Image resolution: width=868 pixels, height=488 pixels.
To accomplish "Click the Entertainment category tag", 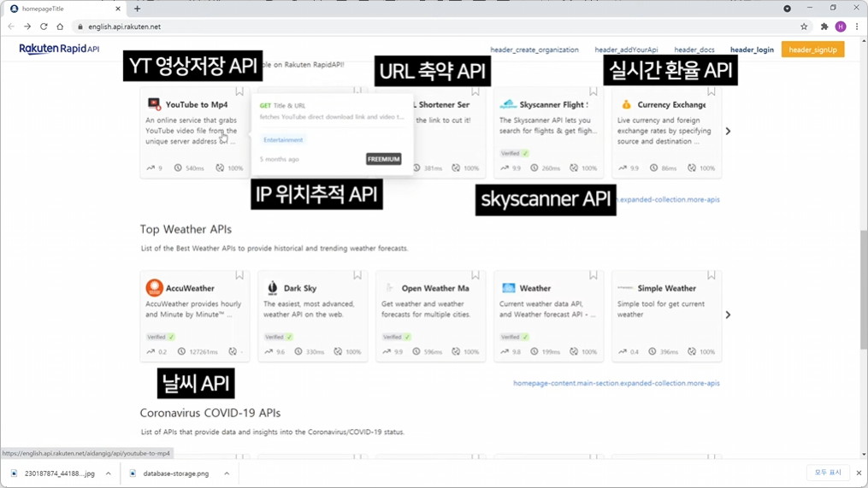I will tap(283, 139).
